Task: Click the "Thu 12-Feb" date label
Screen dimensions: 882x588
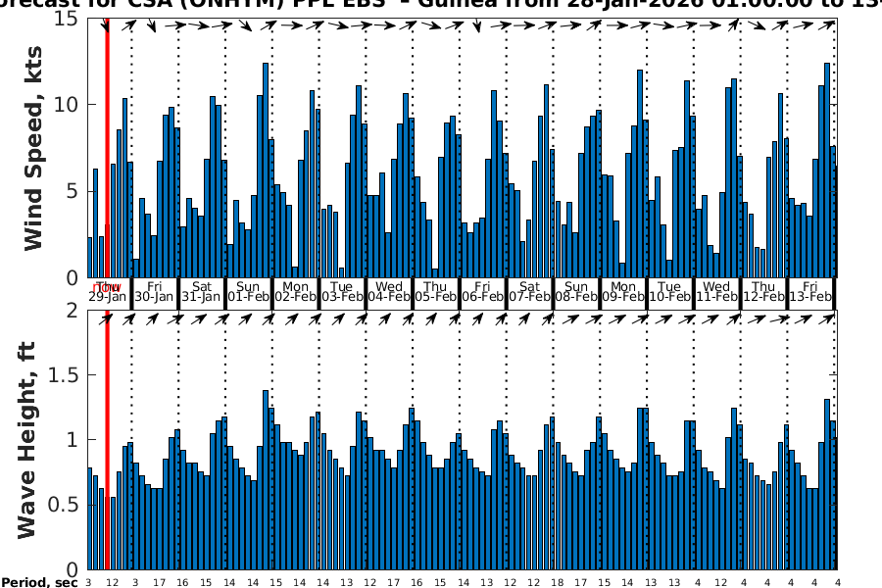Action: point(763,292)
